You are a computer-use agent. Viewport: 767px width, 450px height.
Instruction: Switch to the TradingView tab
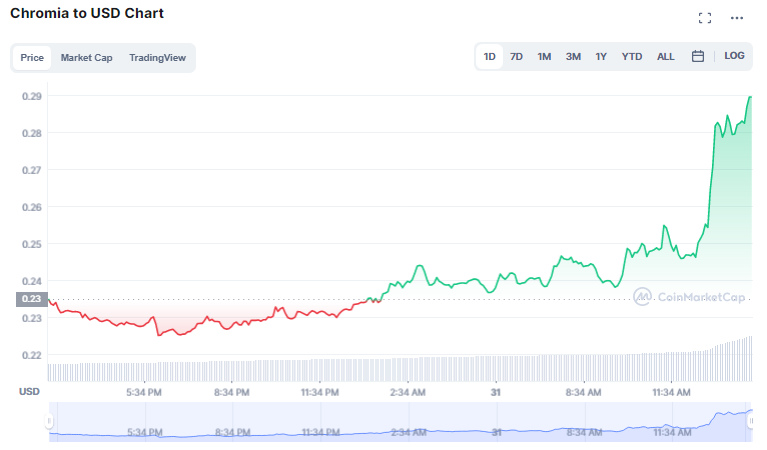pos(158,58)
